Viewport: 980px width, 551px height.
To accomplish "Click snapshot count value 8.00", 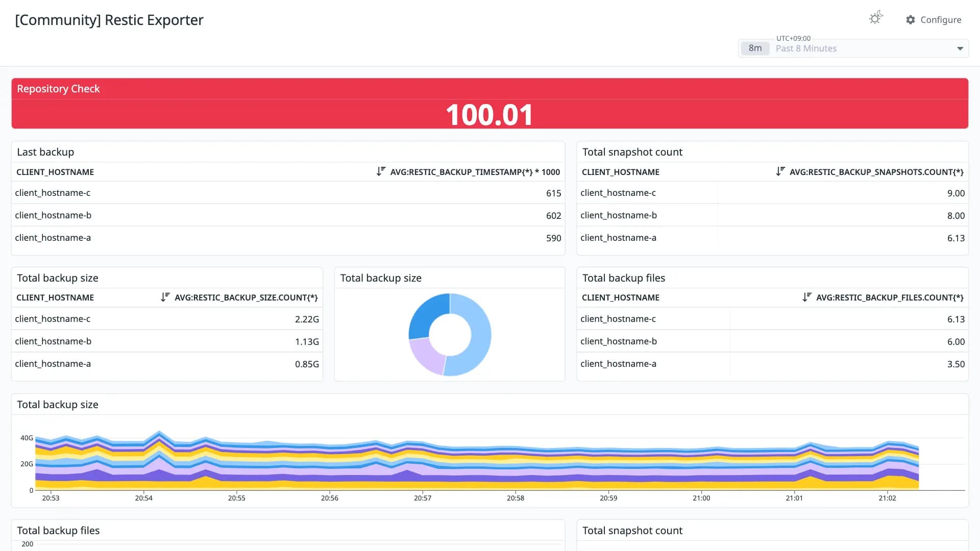I will click(955, 216).
